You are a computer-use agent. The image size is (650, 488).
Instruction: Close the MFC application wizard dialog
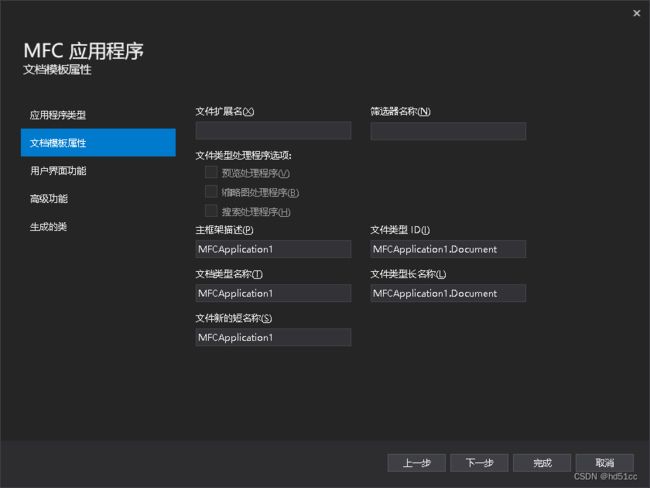(x=636, y=13)
